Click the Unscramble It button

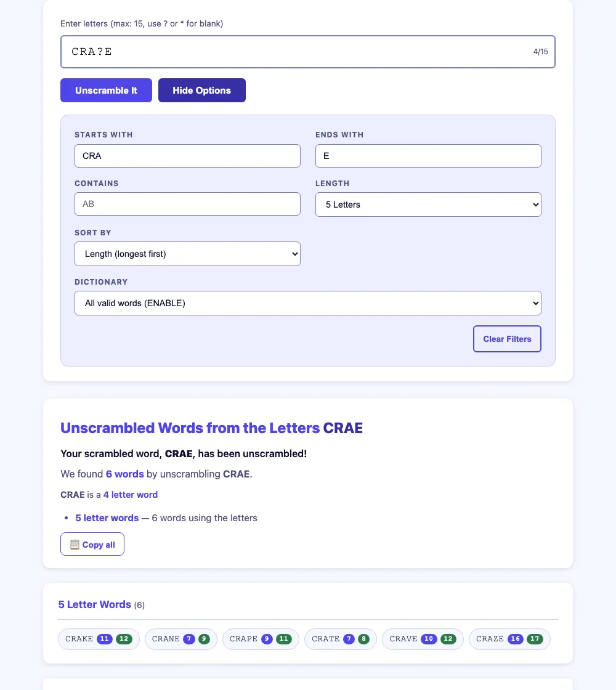pyautogui.click(x=106, y=90)
